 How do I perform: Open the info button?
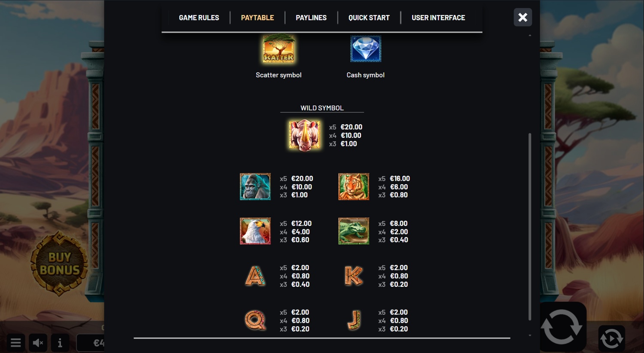click(x=60, y=343)
